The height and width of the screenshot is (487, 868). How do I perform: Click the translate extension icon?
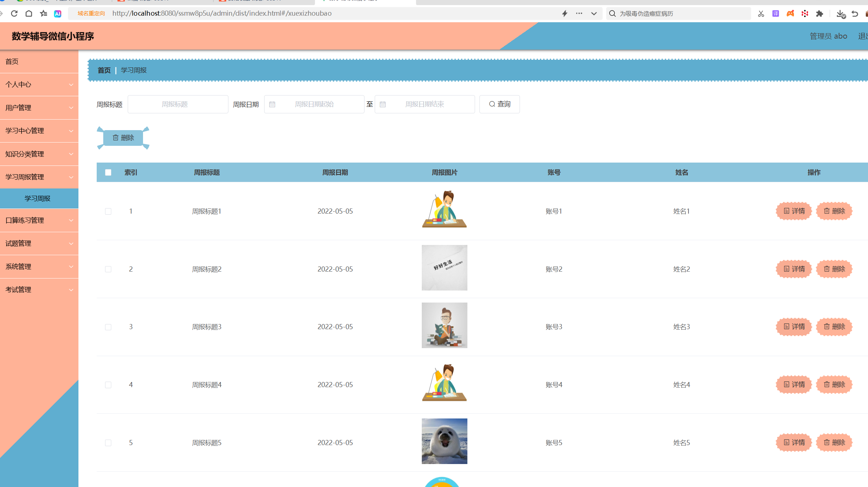pos(776,13)
